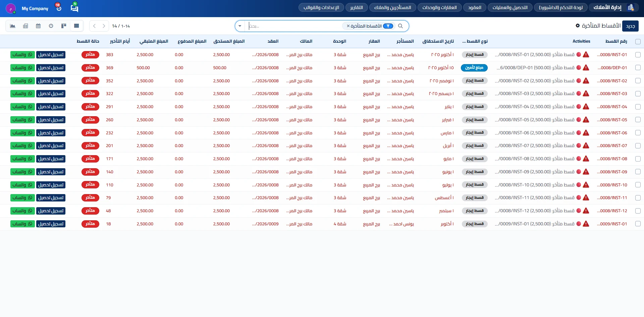The height and width of the screenshot is (317, 644).
Task: Open user avatar menu
Action: (x=11, y=8)
